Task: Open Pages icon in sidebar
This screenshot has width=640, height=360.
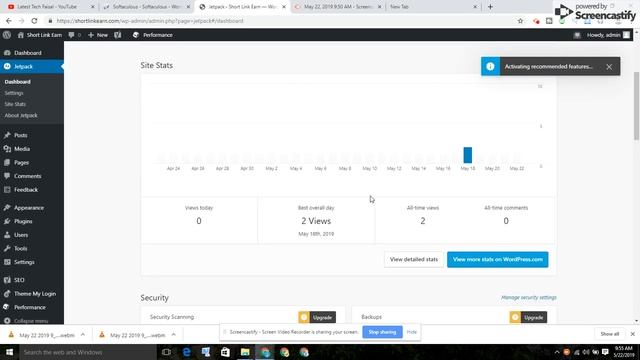Action: click(x=7, y=162)
